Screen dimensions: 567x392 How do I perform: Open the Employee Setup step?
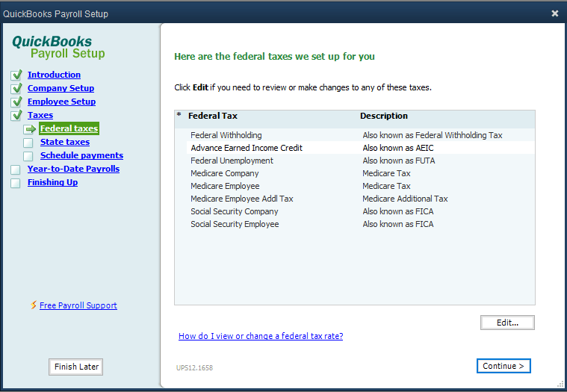(x=61, y=102)
